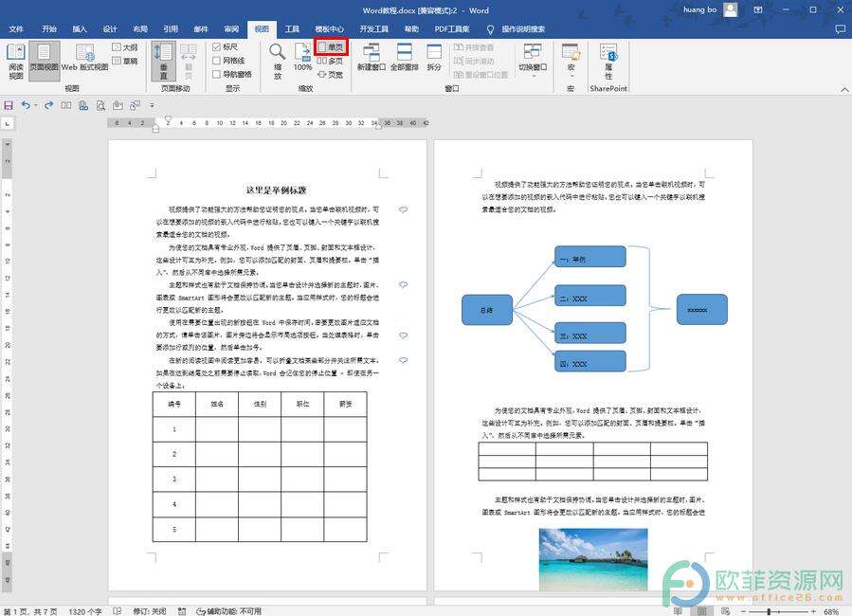Select the 总结 flowchart shape
Screen dimensions: 852x616
click(x=487, y=310)
